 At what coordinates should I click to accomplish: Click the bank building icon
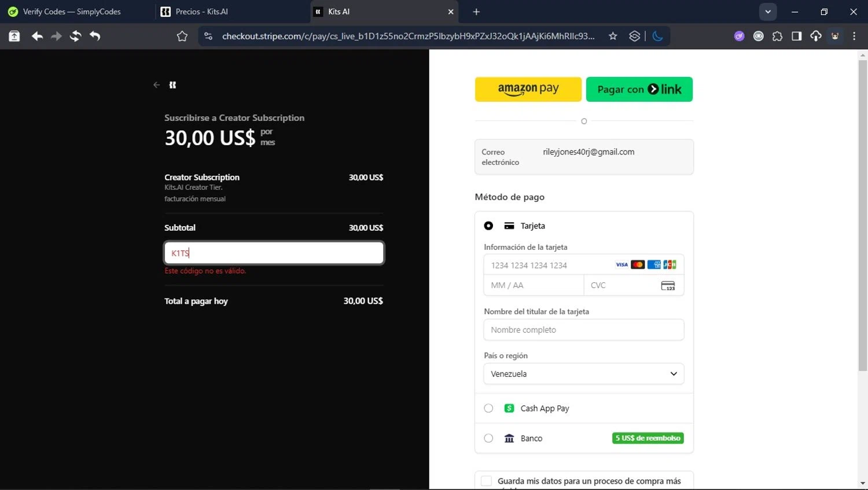(x=509, y=439)
